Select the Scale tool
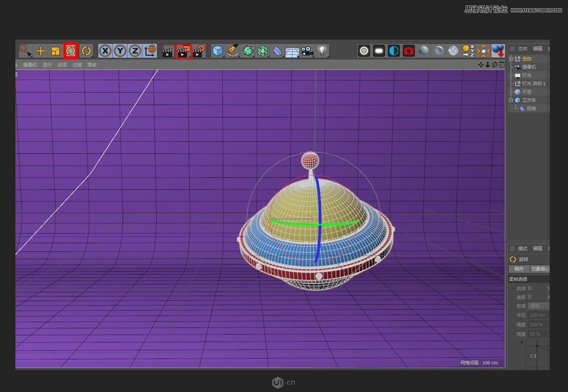 tap(54, 51)
